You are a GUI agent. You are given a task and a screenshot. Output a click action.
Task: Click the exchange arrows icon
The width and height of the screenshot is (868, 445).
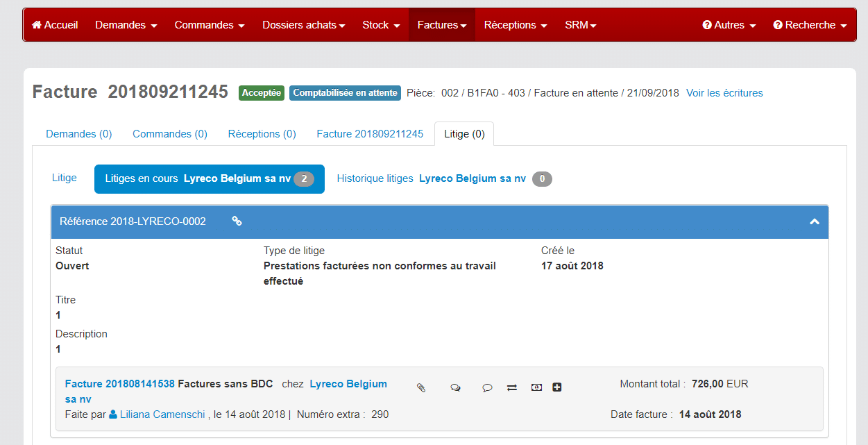pyautogui.click(x=512, y=387)
